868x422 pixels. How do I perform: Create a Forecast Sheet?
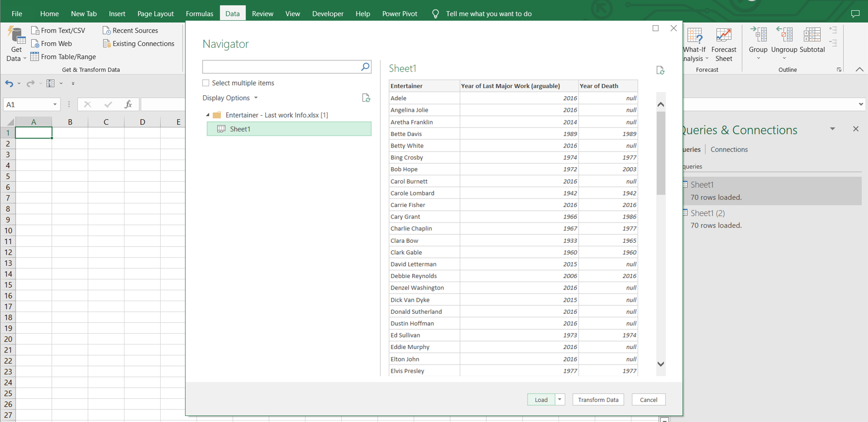coord(724,44)
